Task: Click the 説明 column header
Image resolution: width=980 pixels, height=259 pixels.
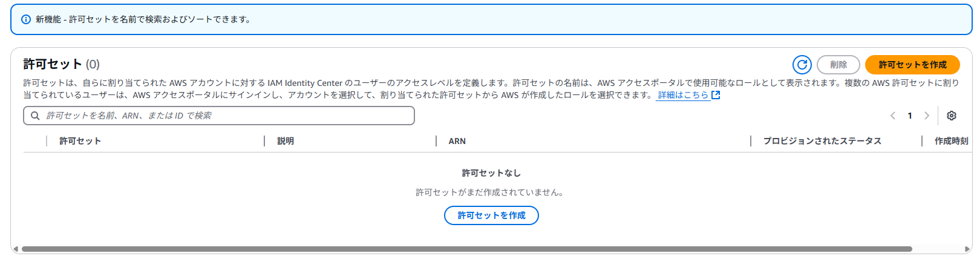Action: click(x=286, y=141)
